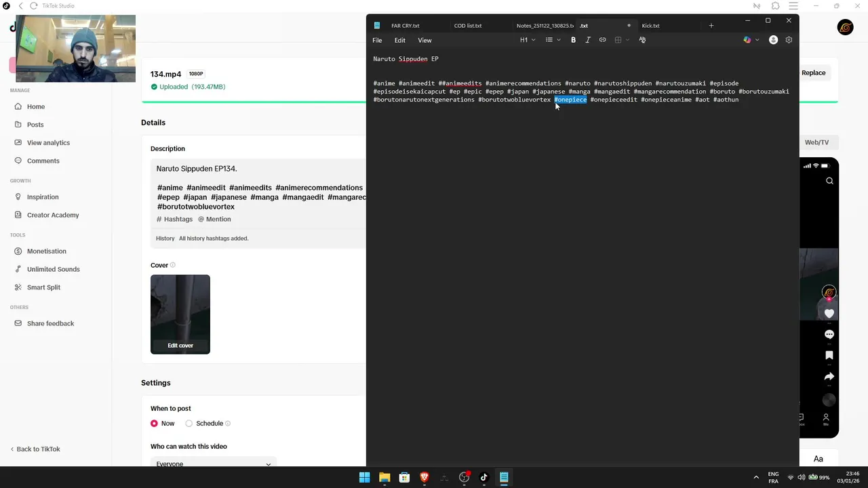This screenshot has height=488, width=868.
Task: Open Windows Start menu
Action: (364, 477)
